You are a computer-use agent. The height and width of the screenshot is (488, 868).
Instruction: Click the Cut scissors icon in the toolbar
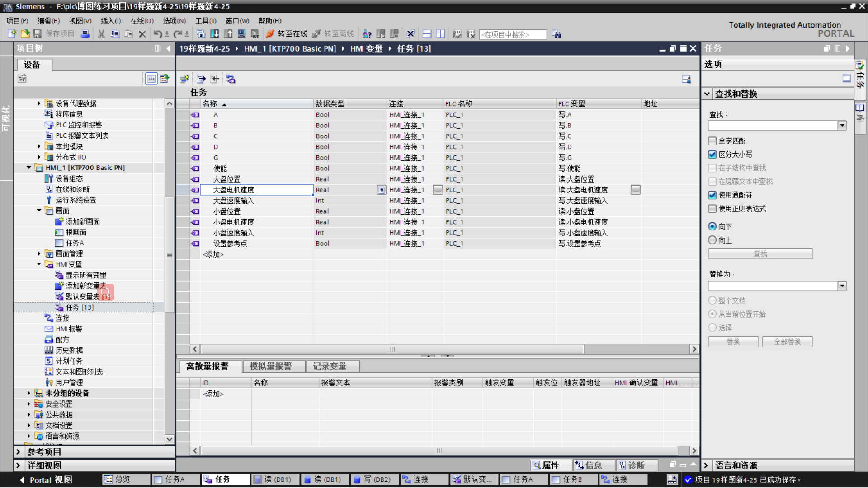point(101,34)
